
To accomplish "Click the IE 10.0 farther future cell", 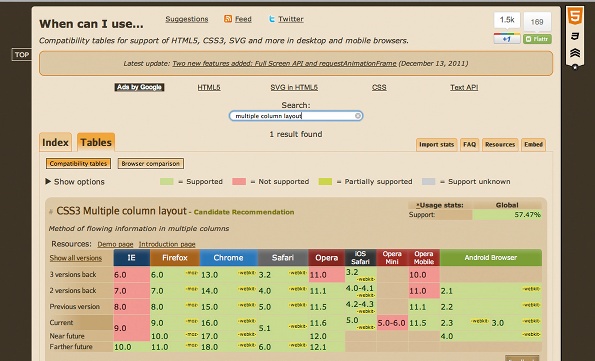I will [132, 347].
